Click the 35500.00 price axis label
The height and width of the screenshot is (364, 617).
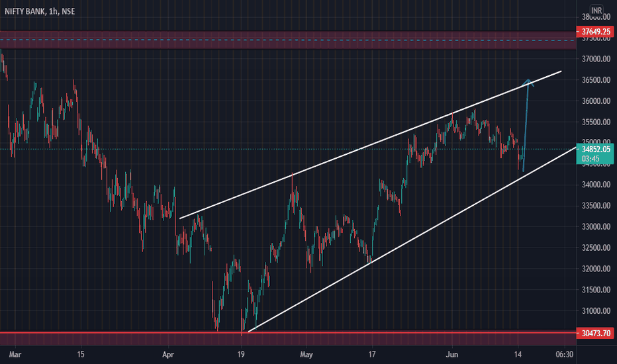(x=596, y=122)
